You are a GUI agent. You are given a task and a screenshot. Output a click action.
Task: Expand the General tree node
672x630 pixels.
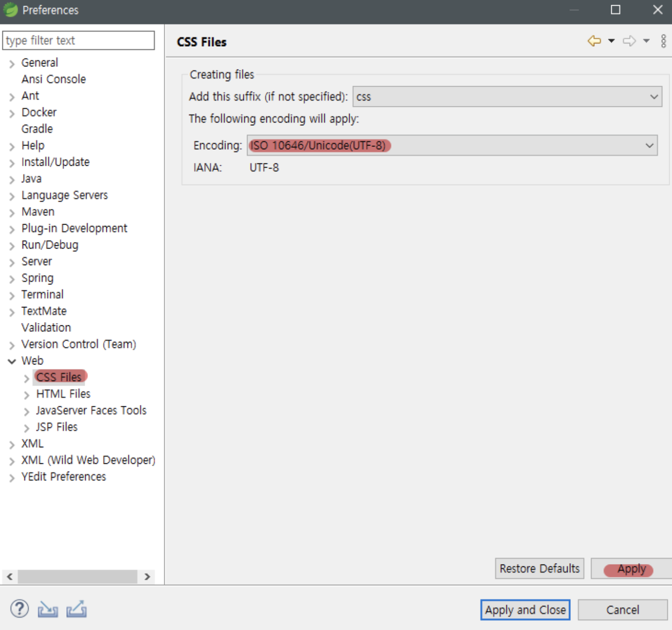[12, 64]
